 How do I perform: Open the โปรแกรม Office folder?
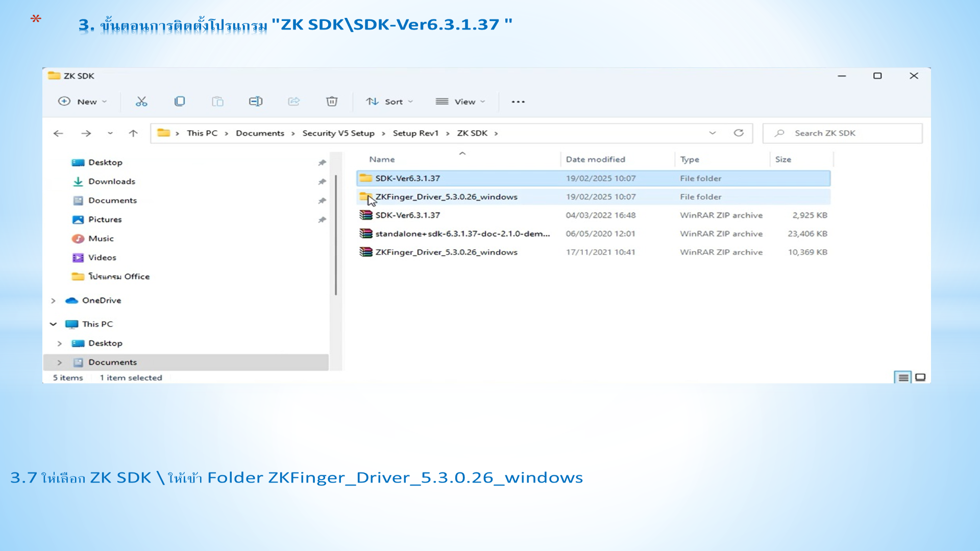(119, 277)
